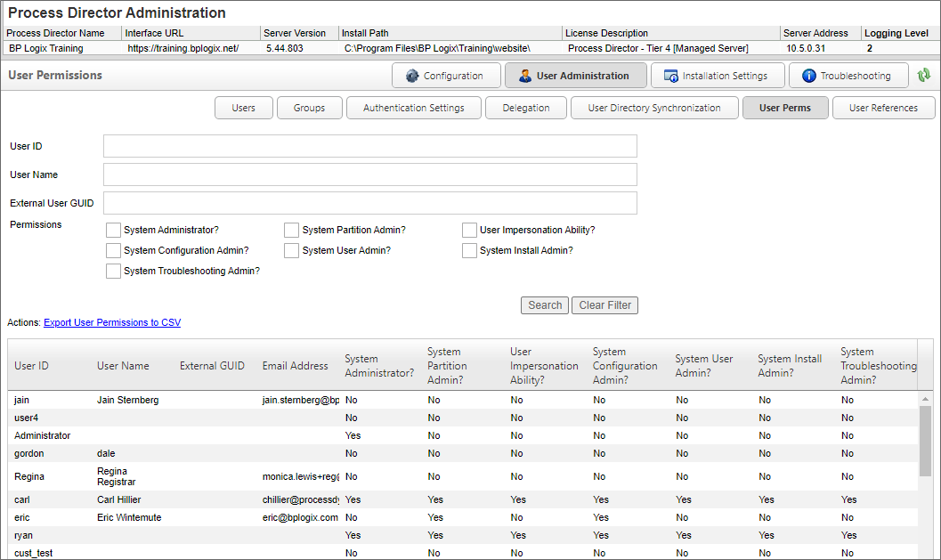941x560 pixels.
Task: Open Configuration via its gear icon
Action: point(412,76)
